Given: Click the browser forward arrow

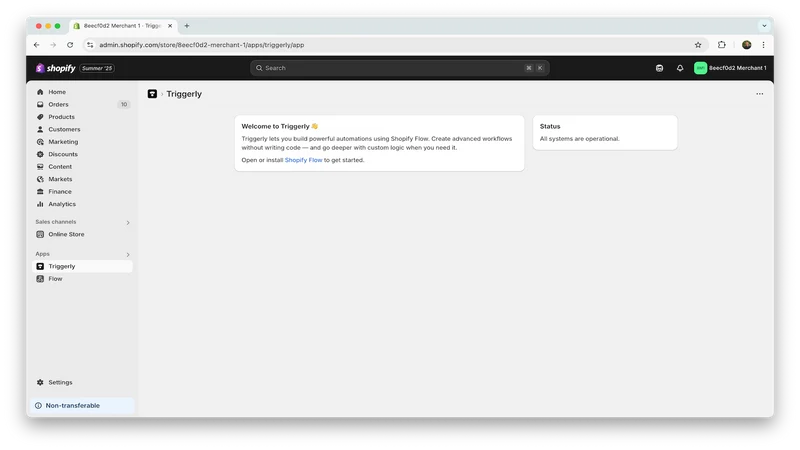Looking at the screenshot, I should click(x=53, y=45).
